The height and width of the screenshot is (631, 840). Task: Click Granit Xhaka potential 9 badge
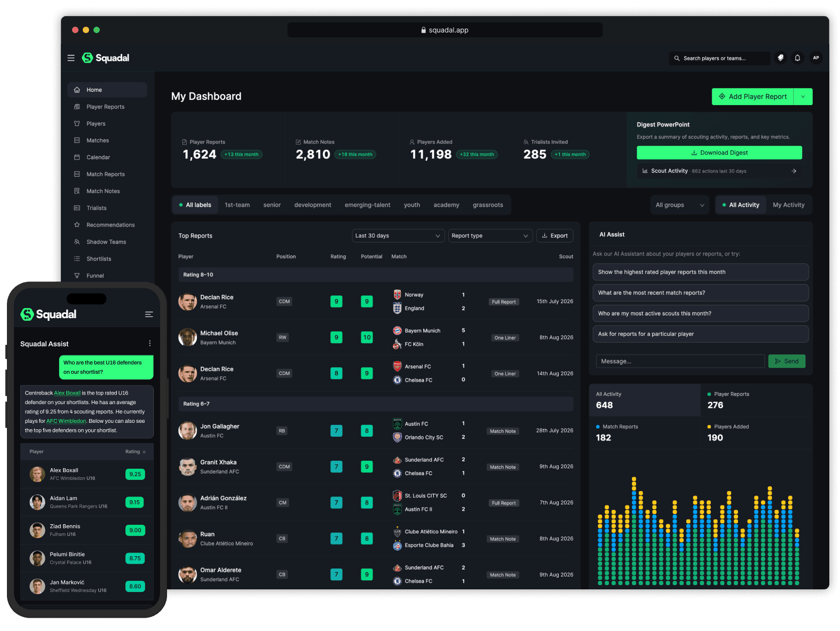pos(367,467)
